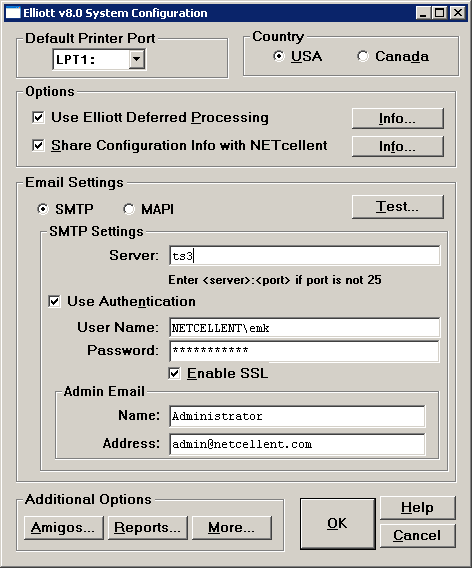Click the Test email settings button
472x568 pixels.
pyautogui.click(x=397, y=207)
